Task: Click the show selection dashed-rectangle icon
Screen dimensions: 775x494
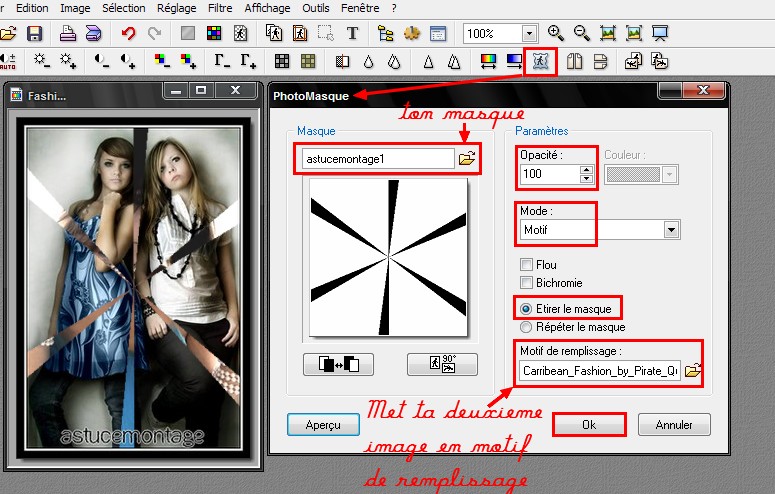Action: tap(326, 34)
